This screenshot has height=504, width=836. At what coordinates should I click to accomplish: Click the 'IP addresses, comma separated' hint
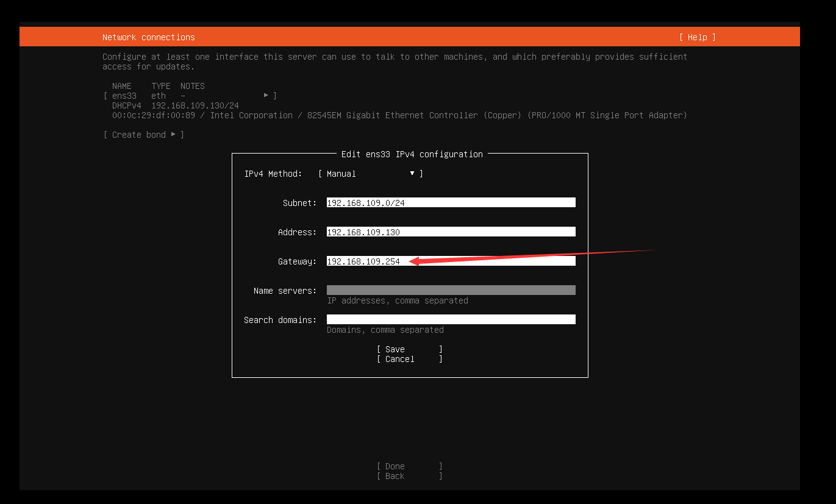(x=398, y=300)
